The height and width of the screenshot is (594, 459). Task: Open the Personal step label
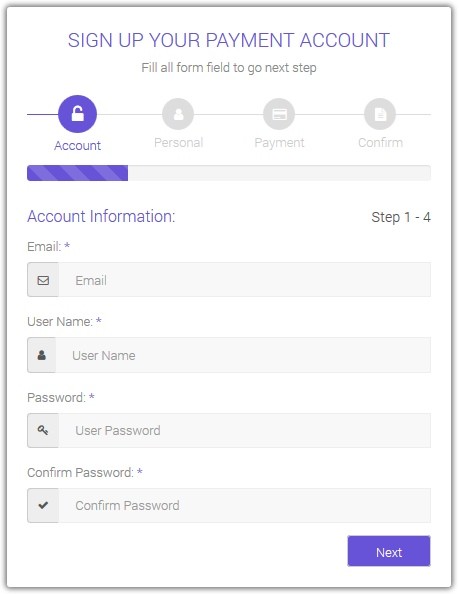click(178, 142)
